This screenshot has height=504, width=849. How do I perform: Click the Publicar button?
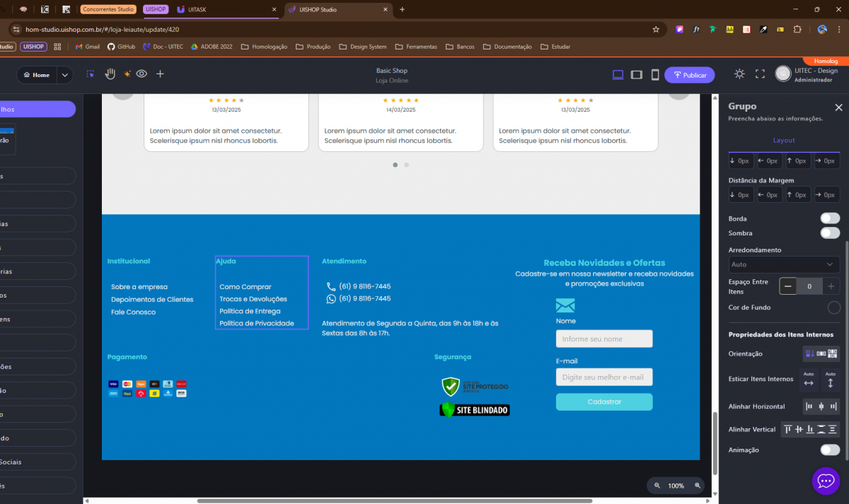pyautogui.click(x=689, y=75)
